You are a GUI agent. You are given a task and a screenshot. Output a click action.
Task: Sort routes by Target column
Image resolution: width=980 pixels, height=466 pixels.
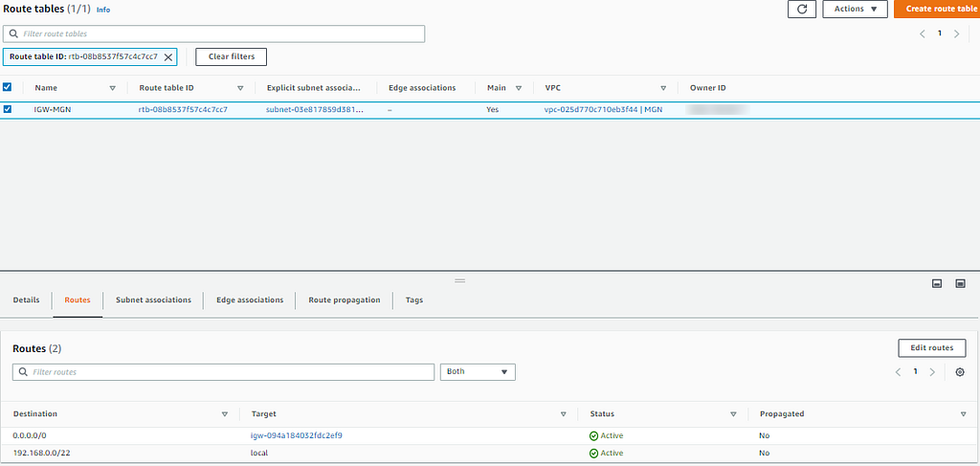tap(564, 414)
